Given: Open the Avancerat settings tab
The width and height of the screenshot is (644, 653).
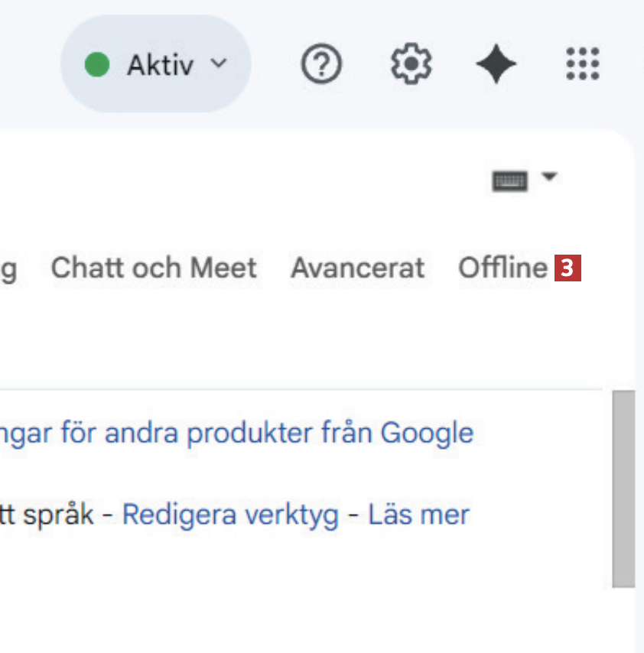Looking at the screenshot, I should pyautogui.click(x=357, y=268).
